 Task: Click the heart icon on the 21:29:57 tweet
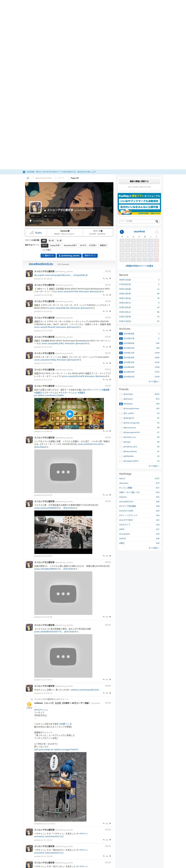coord(110,556)
